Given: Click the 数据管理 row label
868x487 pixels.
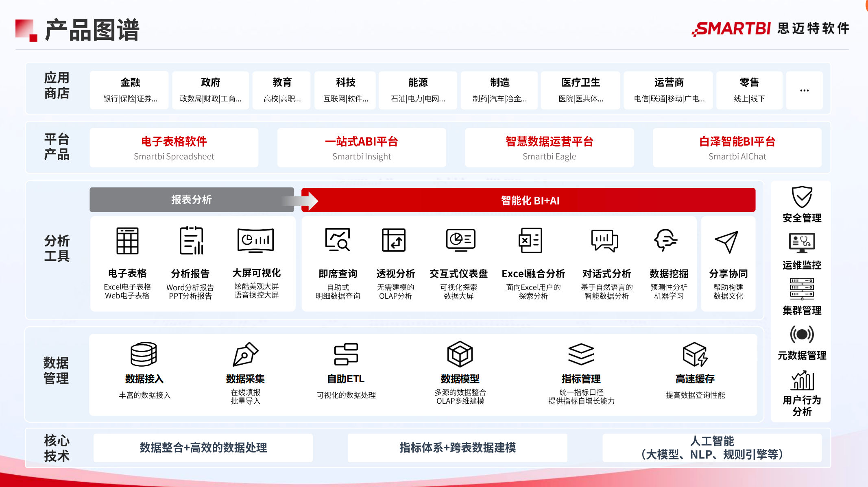Looking at the screenshot, I should click(x=56, y=370).
